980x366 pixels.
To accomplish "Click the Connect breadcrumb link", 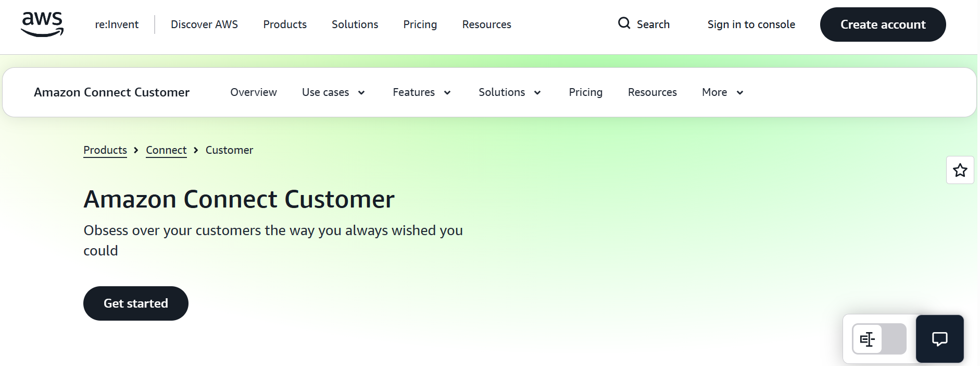I will click(x=166, y=150).
